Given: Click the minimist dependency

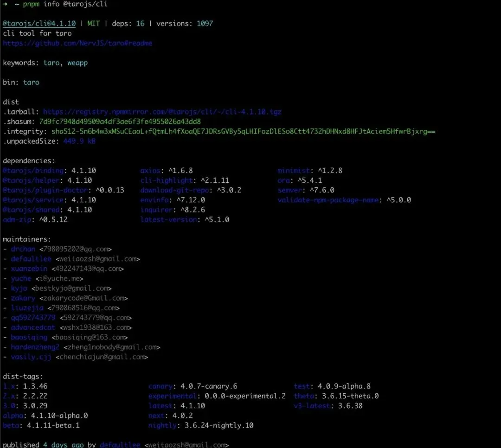Looking at the screenshot, I should pos(294,171).
